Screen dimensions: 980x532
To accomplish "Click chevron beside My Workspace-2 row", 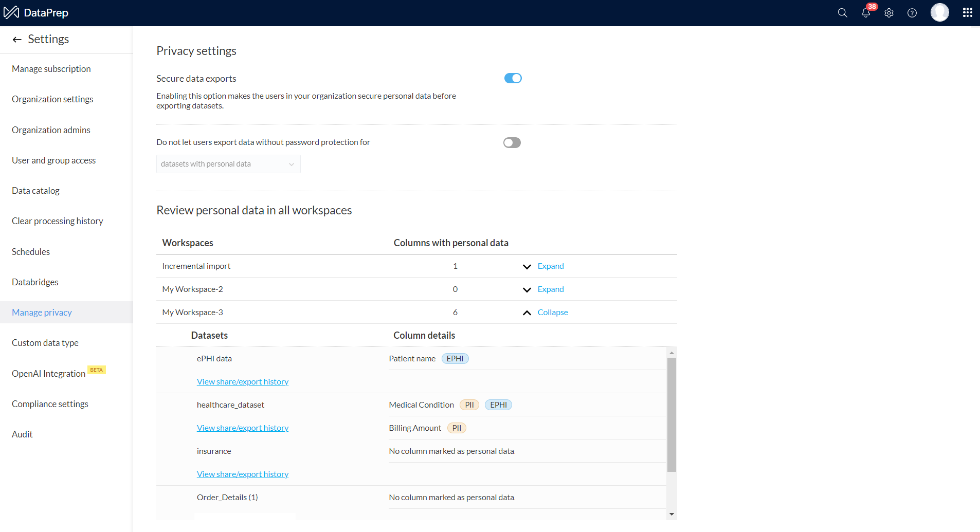I will pos(527,289).
